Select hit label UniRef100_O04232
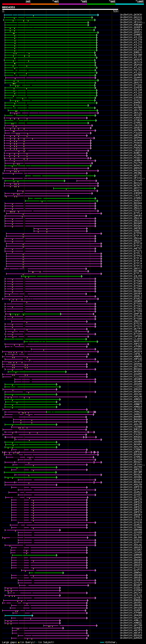 tap(131, 100)
